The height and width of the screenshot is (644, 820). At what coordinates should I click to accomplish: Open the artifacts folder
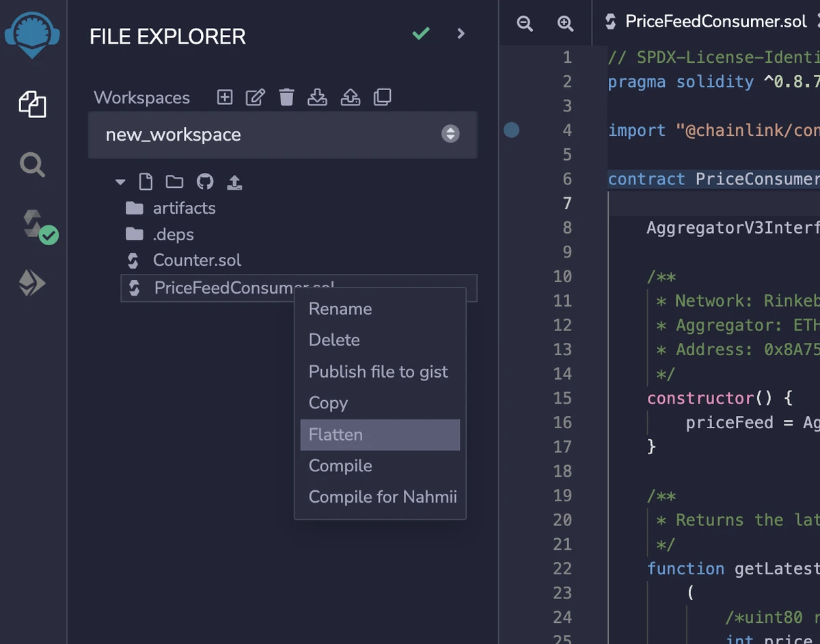point(184,208)
